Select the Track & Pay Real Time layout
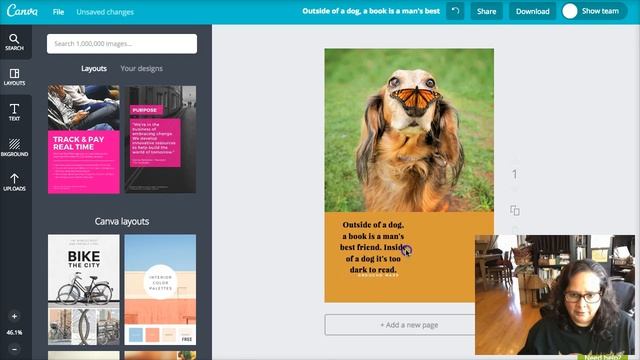 84,139
